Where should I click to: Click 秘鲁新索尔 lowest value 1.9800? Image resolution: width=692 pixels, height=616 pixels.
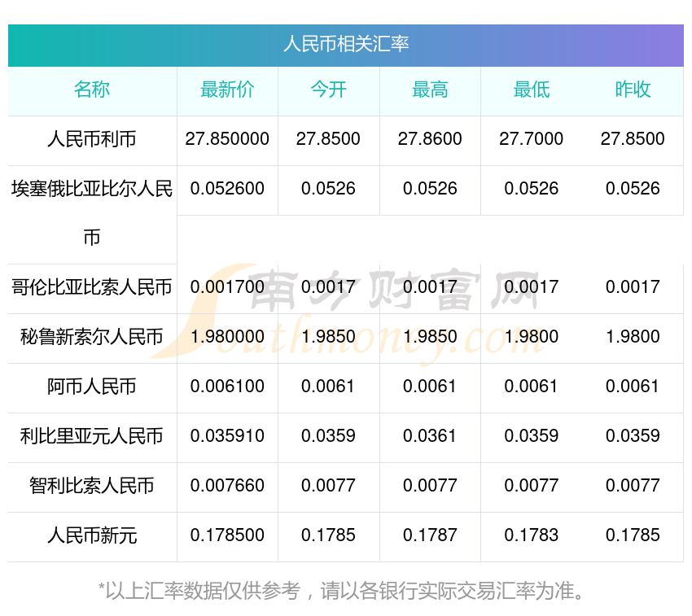(532, 337)
